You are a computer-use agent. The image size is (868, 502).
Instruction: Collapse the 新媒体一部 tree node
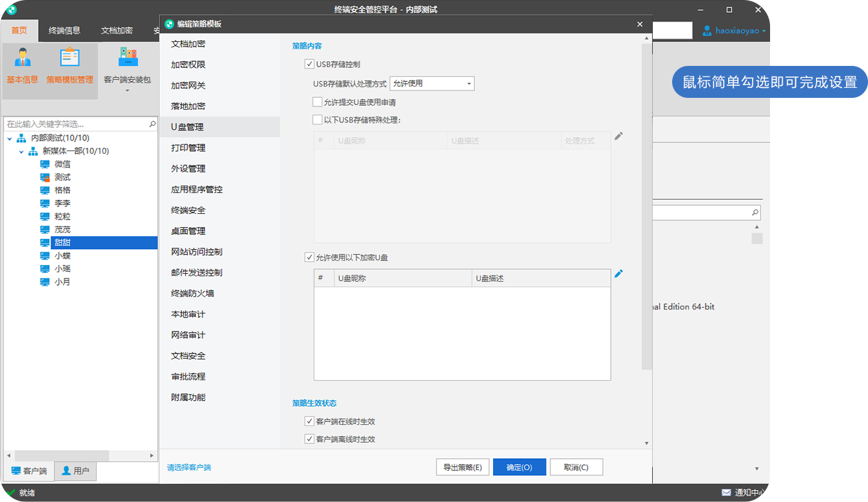[21, 151]
